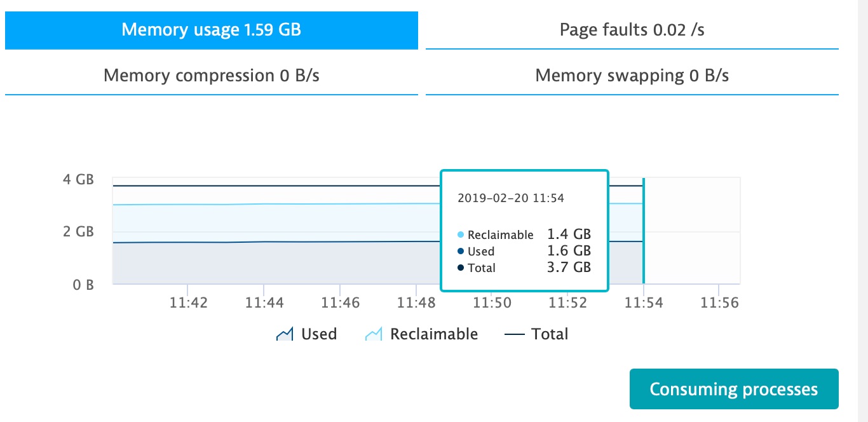Show the Memory swapping tab

point(632,76)
